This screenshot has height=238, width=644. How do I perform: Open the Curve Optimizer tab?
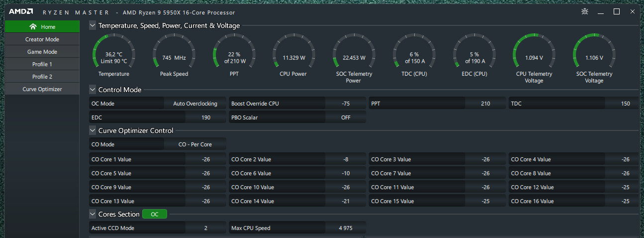click(x=42, y=89)
